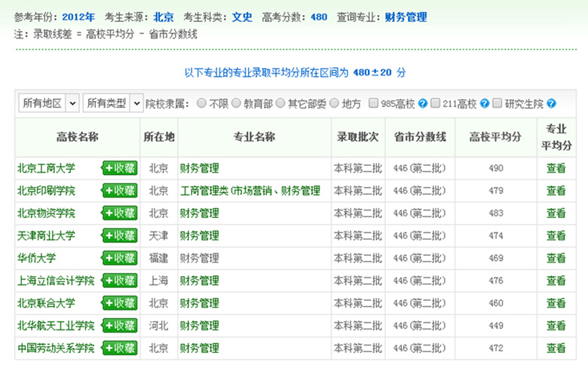Click 财务管理 major for 北京联合大学
The height and width of the screenshot is (368, 588).
[x=200, y=303]
